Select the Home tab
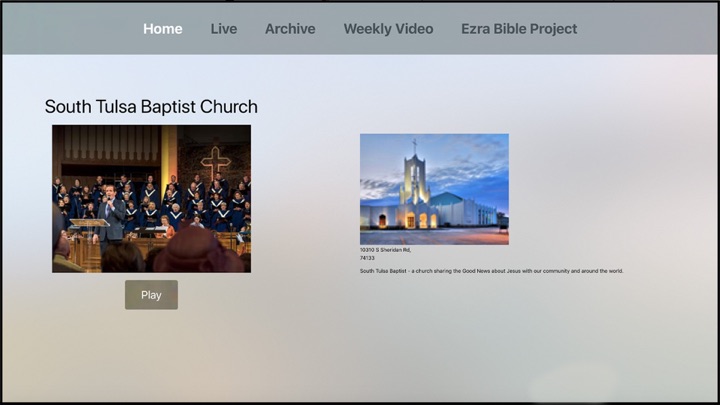This screenshot has width=720, height=405. click(163, 29)
